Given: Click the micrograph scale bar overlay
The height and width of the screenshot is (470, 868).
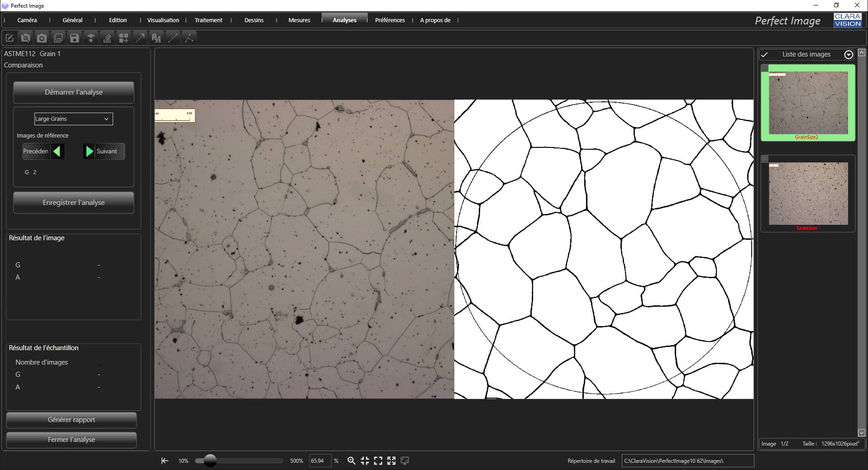Looking at the screenshot, I should point(175,116).
